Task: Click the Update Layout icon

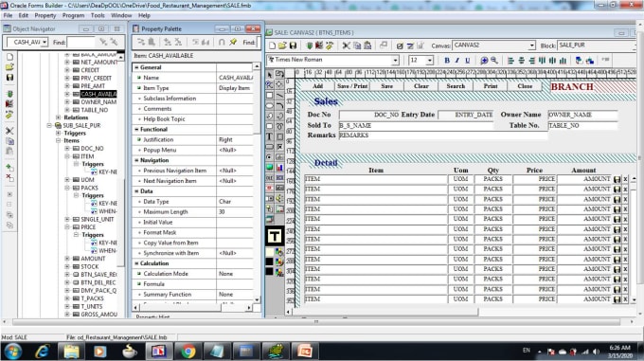Action: (384, 45)
